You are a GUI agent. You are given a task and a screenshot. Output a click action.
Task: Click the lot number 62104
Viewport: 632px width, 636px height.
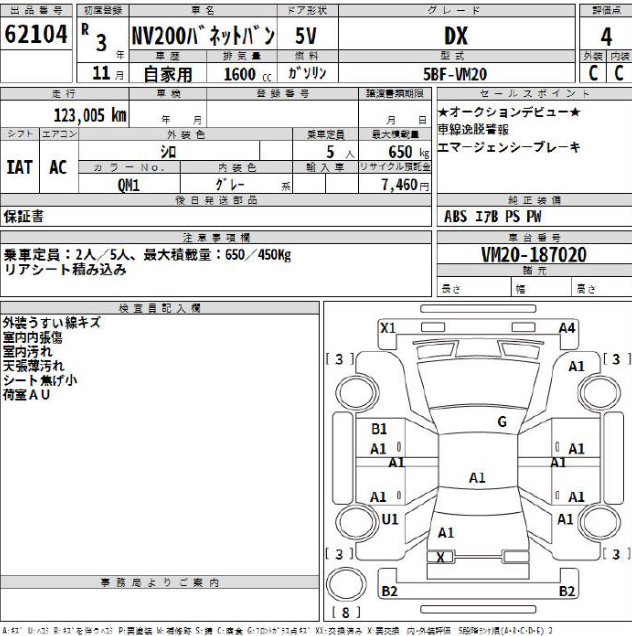tap(37, 36)
